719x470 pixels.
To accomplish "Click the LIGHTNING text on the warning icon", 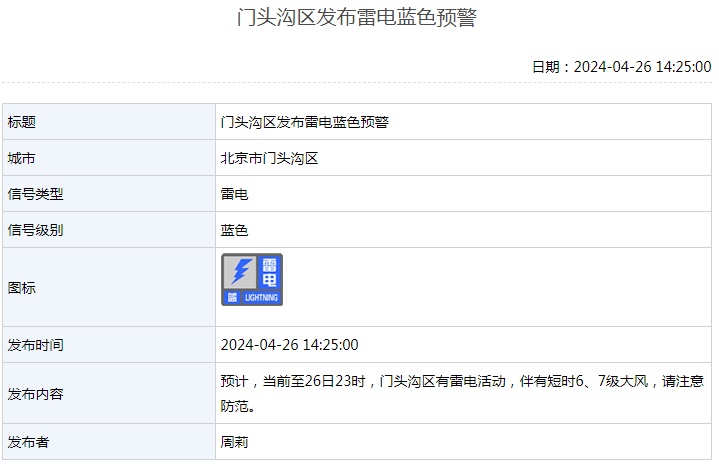I will [x=261, y=298].
